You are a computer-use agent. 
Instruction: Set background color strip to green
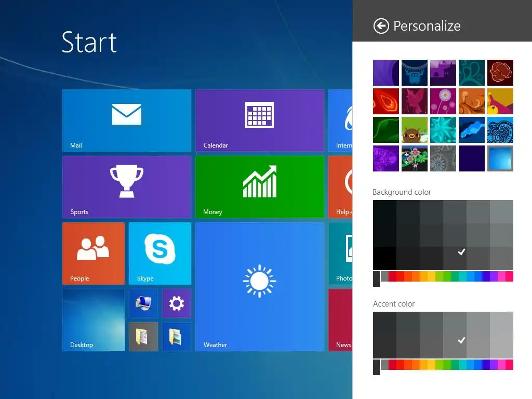point(447,276)
